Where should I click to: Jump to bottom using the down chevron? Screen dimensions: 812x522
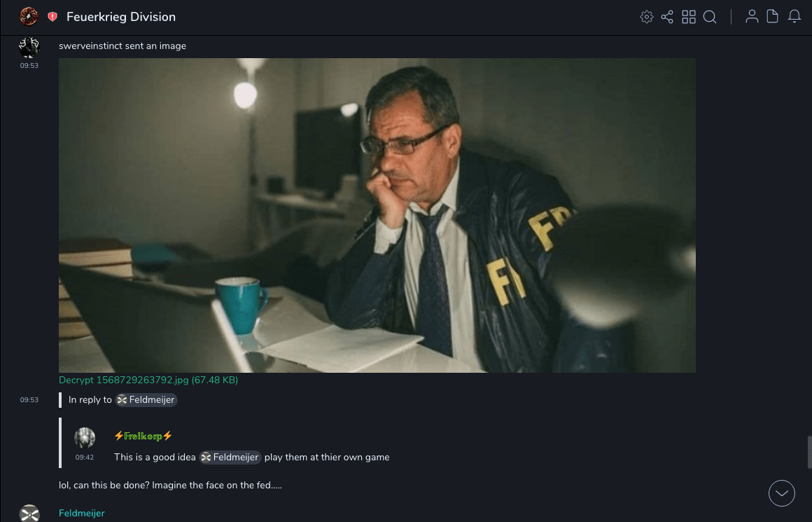(x=781, y=493)
